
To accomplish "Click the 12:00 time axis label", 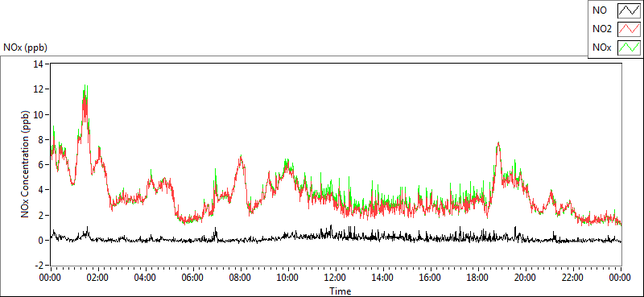I will tap(336, 278).
